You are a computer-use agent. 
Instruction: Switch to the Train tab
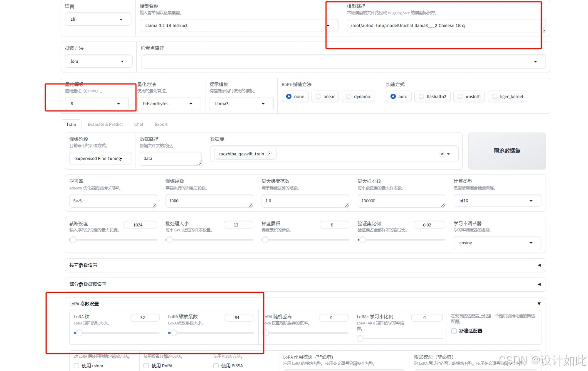[x=71, y=124]
